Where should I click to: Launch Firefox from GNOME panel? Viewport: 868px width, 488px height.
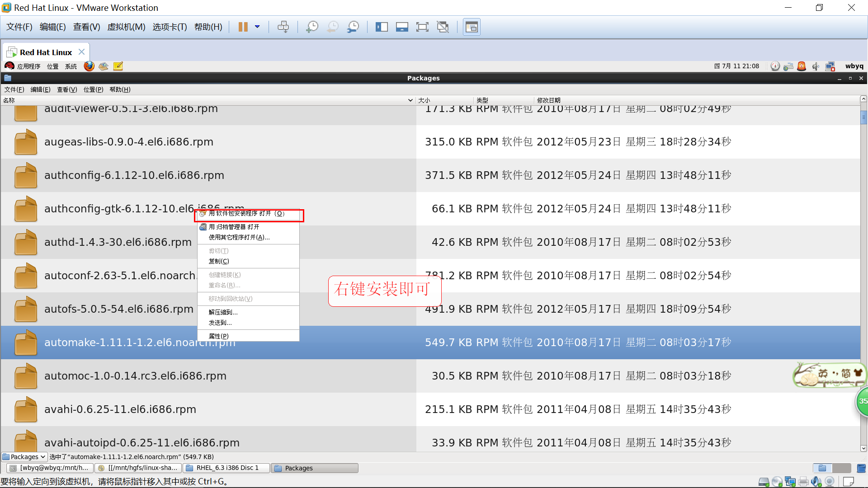(89, 66)
